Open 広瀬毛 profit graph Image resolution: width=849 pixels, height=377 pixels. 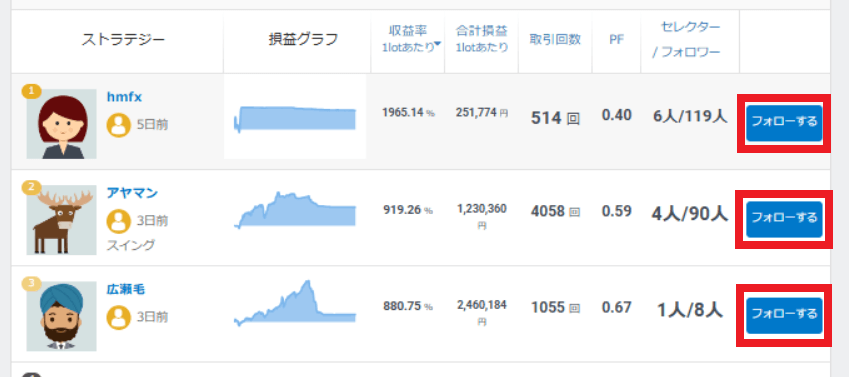click(x=295, y=303)
